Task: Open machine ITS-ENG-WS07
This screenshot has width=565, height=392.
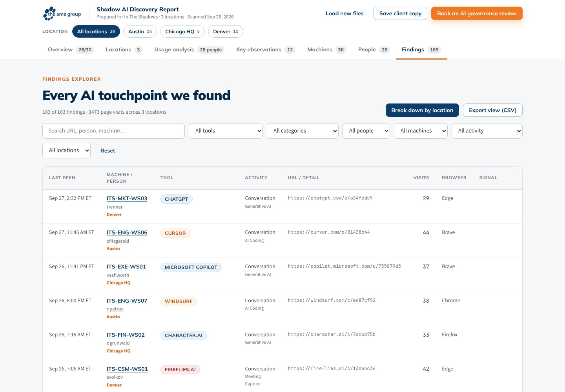Action: [x=127, y=301]
